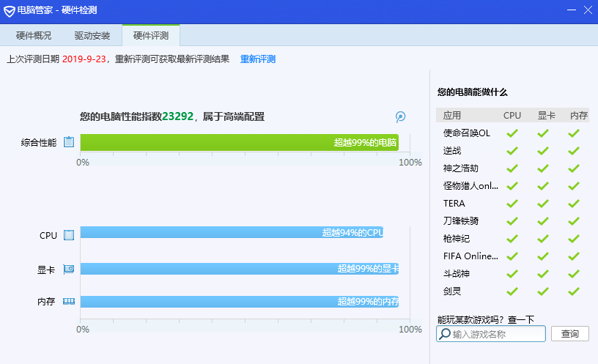Switch to the 驱动安装 tab
This screenshot has height=364, width=598.
[92, 35]
